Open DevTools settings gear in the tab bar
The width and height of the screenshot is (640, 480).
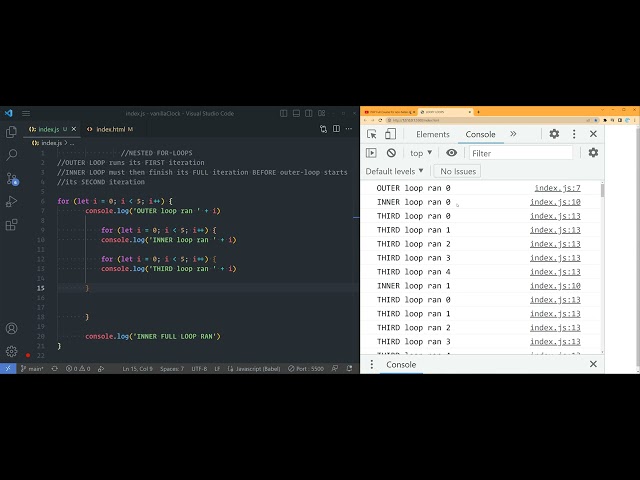click(554, 134)
